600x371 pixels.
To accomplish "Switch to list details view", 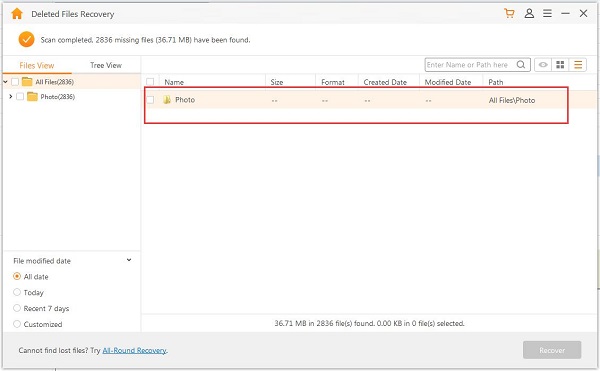I will coord(578,65).
